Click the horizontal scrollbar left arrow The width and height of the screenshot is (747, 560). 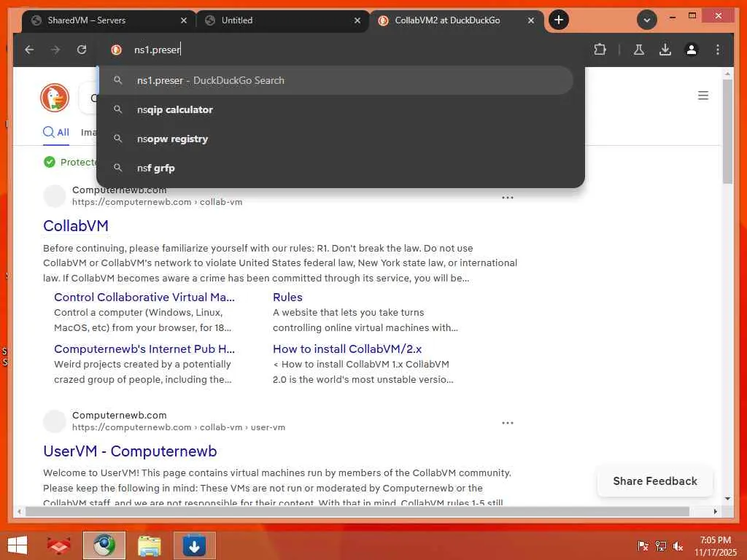[x=19, y=511]
